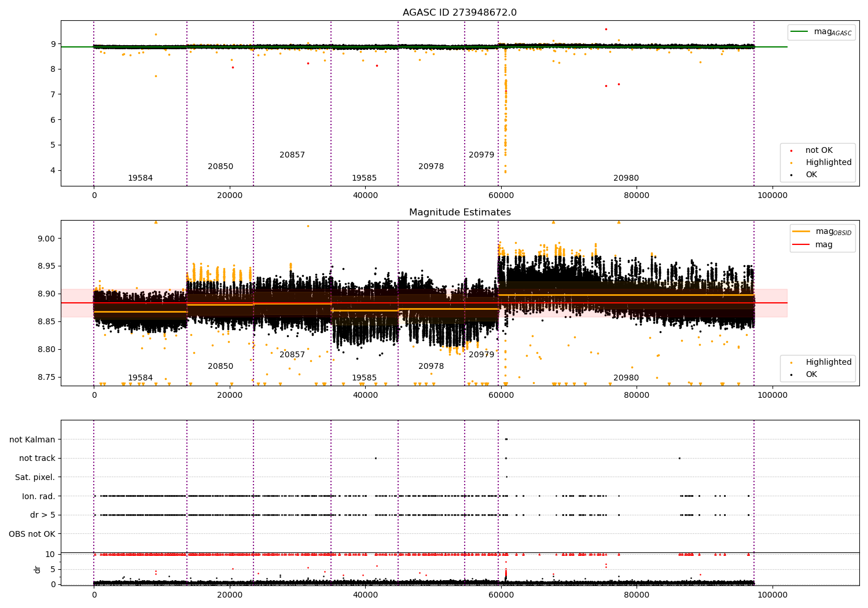Click OBSID label 20850 in Magnitude Estimates plot
The width and height of the screenshot is (868, 608).
[220, 367]
